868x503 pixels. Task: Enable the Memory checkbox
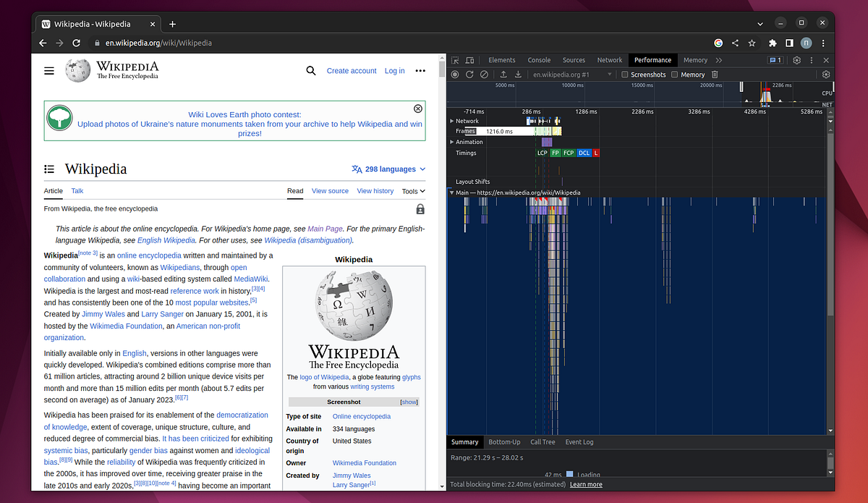(675, 75)
